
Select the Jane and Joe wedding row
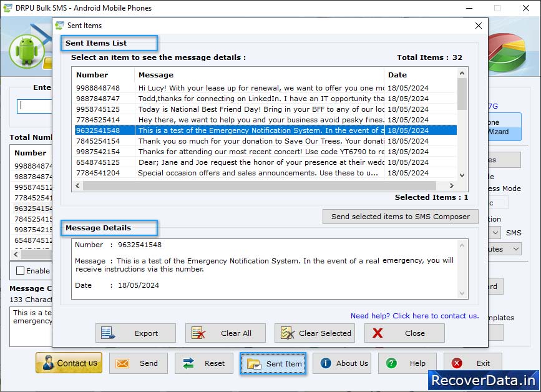[x=266, y=162]
